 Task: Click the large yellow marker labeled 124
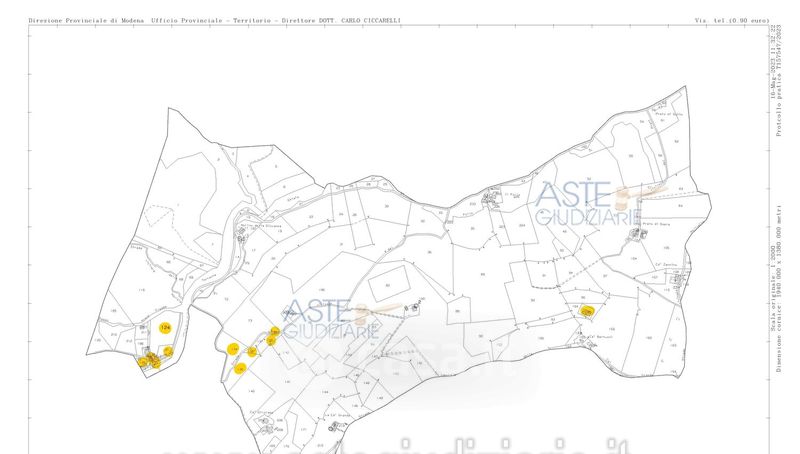[165, 327]
